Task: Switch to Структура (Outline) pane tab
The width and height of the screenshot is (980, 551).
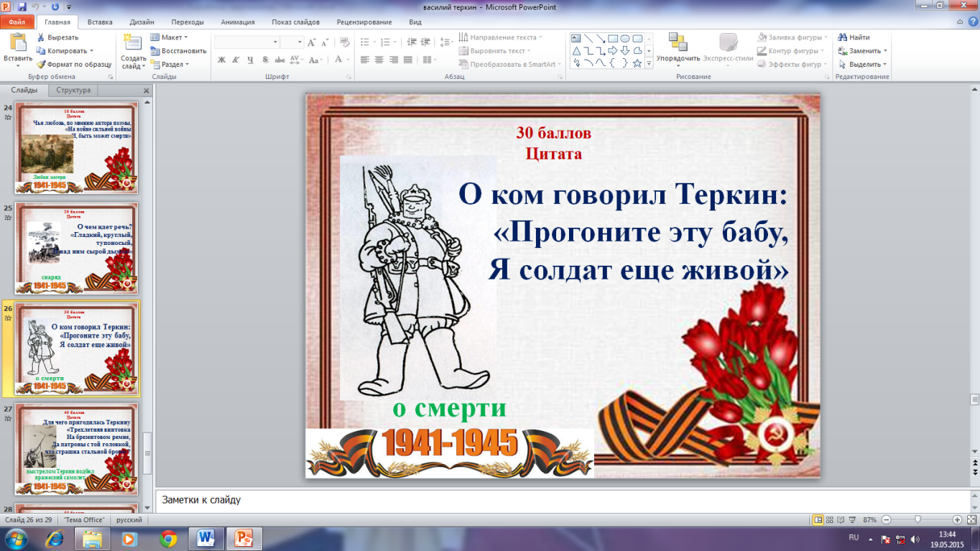Action: pos(73,91)
